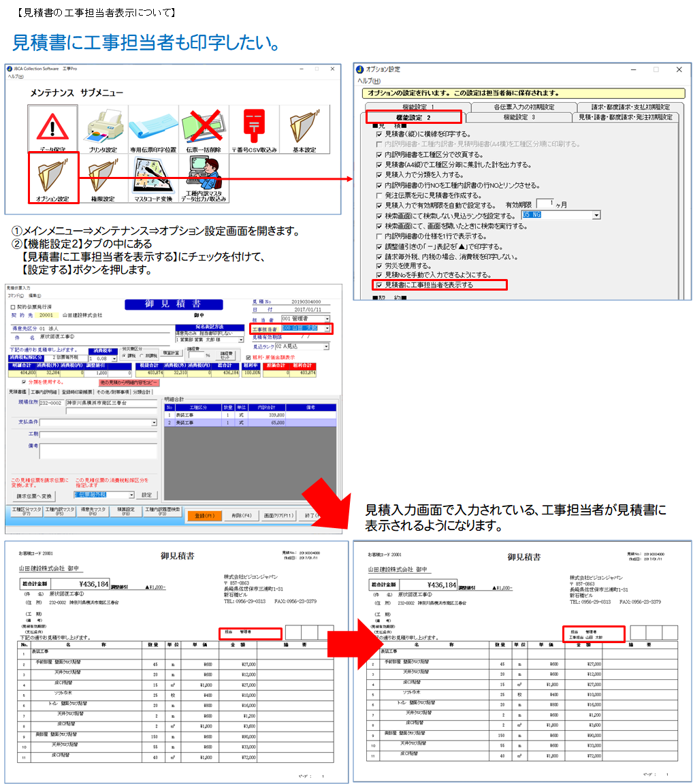
Task: Expand the 工事担当者 dropdown
Action: 327,328
